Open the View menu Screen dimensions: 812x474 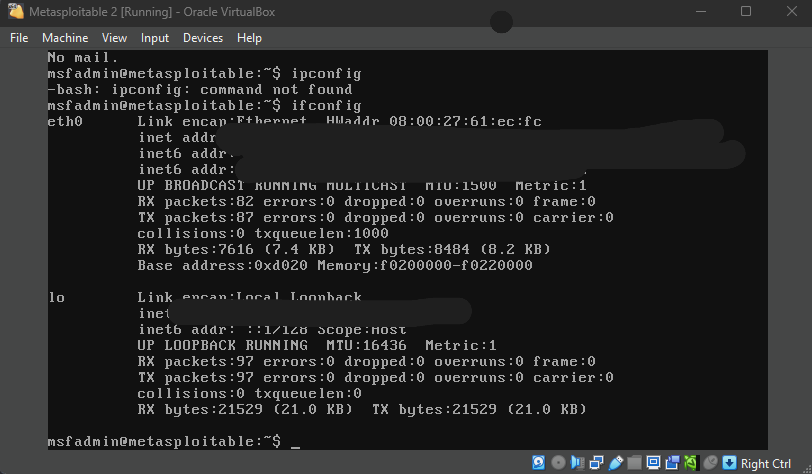[x=114, y=38]
